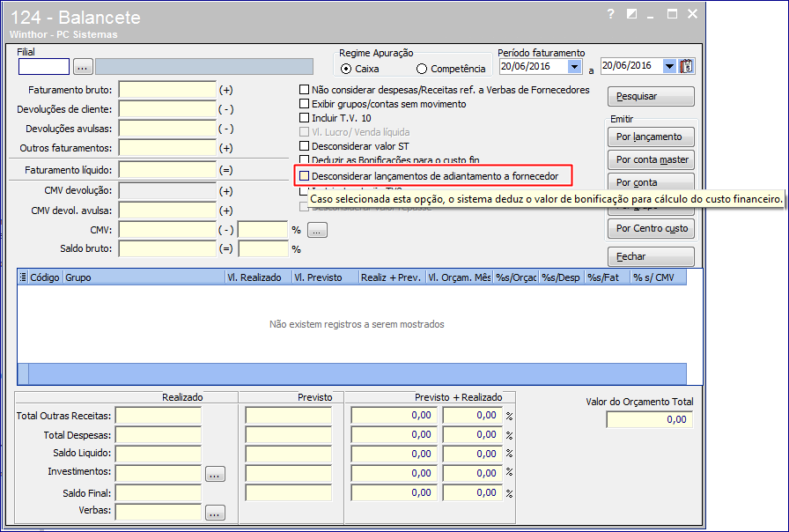Close the Balancete window
This screenshot has width=789, height=532.
693,14
